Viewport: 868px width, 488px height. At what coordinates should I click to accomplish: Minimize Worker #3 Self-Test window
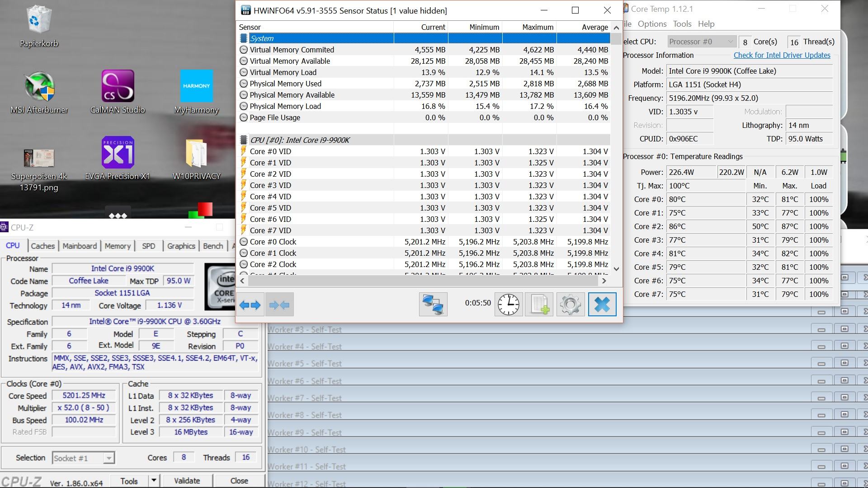pyautogui.click(x=821, y=329)
